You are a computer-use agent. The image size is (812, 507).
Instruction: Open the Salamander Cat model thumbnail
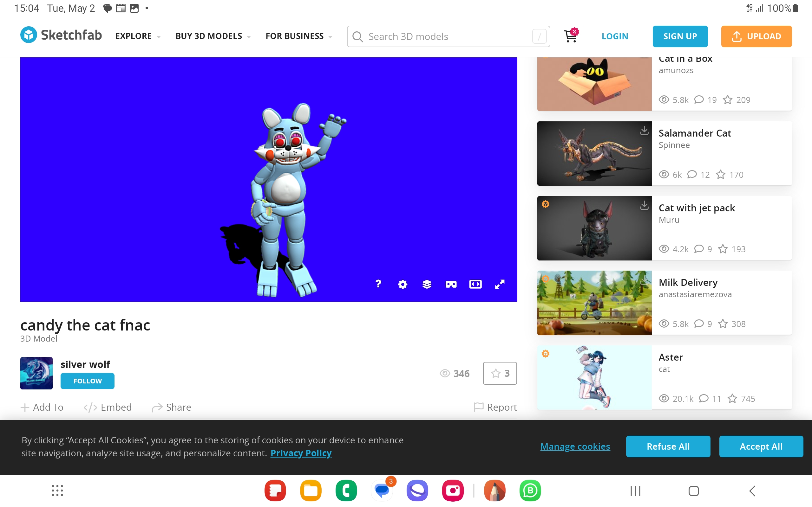[x=594, y=154]
